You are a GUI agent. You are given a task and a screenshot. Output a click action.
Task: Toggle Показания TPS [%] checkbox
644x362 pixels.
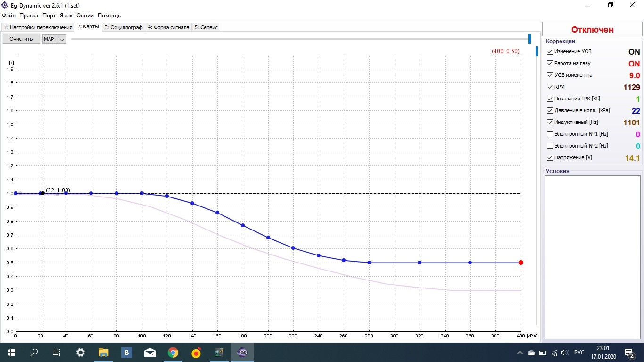coord(550,99)
